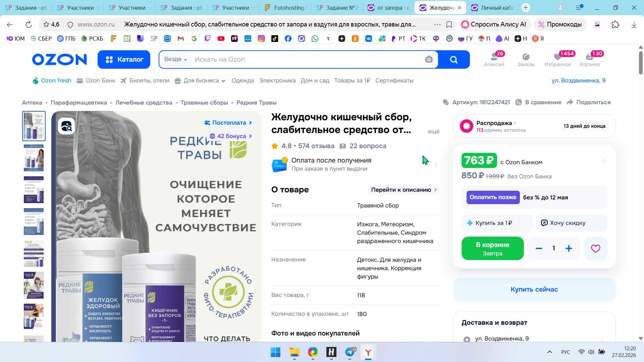This screenshot has height=362, width=644.
Task: Click the Купить сейчас button
Action: (534, 289)
